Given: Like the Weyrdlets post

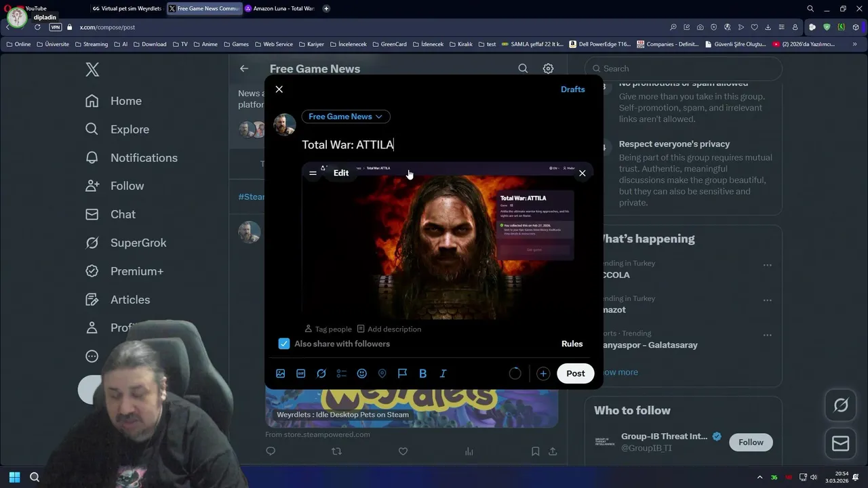Looking at the screenshot, I should (403, 451).
